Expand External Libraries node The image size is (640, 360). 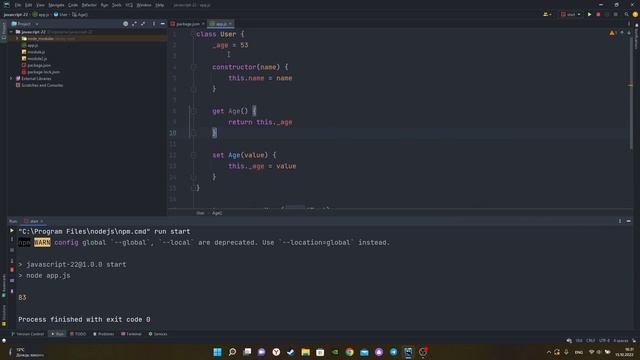pos(11,78)
